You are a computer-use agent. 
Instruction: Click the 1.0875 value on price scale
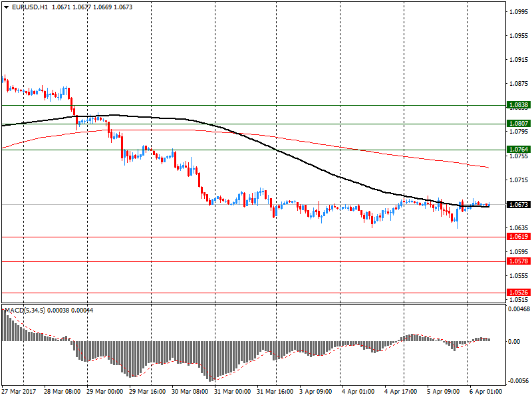[x=517, y=84]
